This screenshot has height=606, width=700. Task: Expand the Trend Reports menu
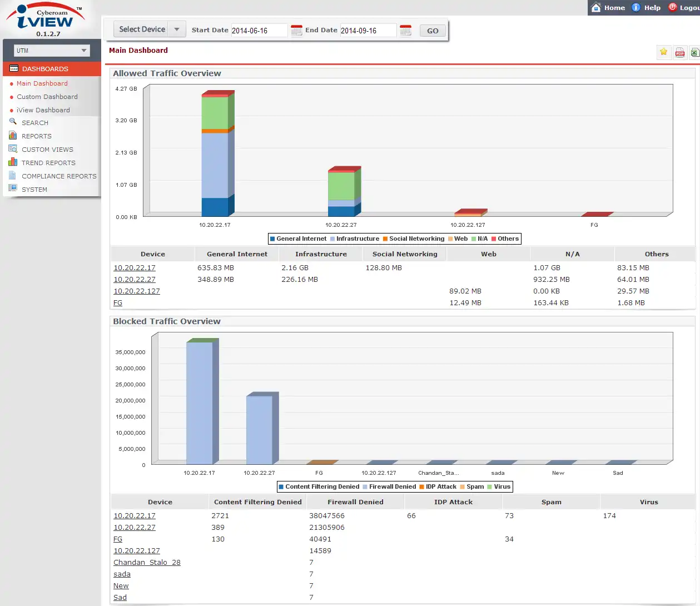tap(48, 163)
